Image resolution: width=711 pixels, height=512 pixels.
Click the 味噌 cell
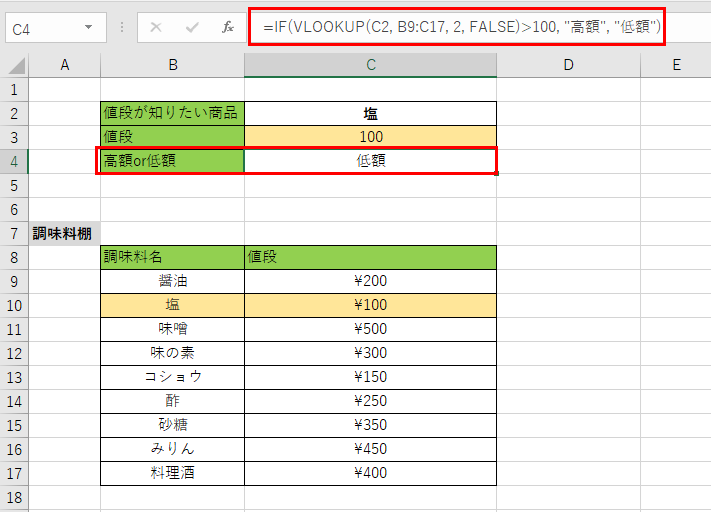click(172, 329)
